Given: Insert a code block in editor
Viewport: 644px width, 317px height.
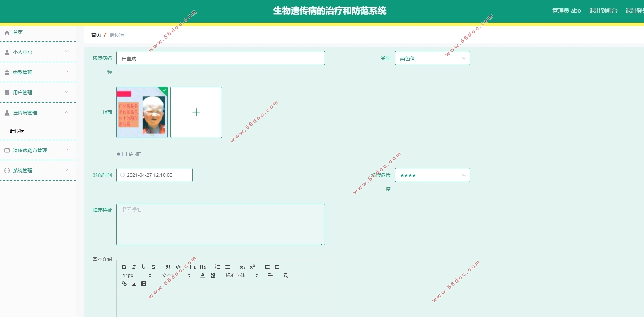Looking at the screenshot, I should (178, 267).
